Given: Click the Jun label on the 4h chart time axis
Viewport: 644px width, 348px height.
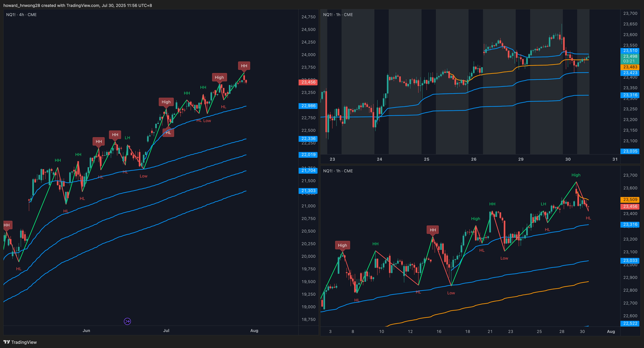Looking at the screenshot, I should (86, 331).
